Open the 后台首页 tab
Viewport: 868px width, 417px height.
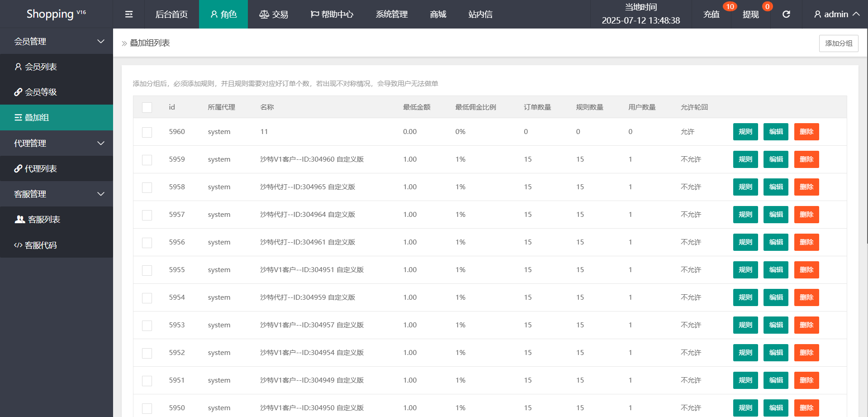coord(171,14)
